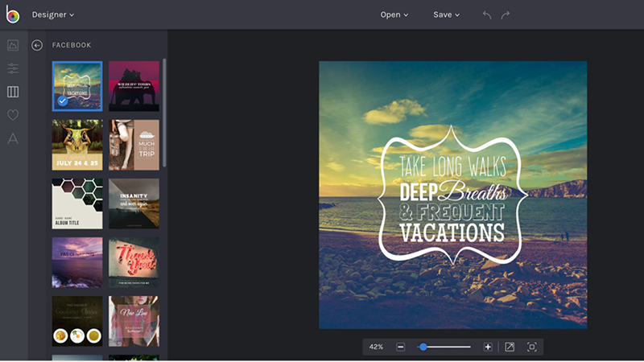Select the purple ocean sunset template
The width and height of the screenshot is (644, 362).
click(x=77, y=262)
